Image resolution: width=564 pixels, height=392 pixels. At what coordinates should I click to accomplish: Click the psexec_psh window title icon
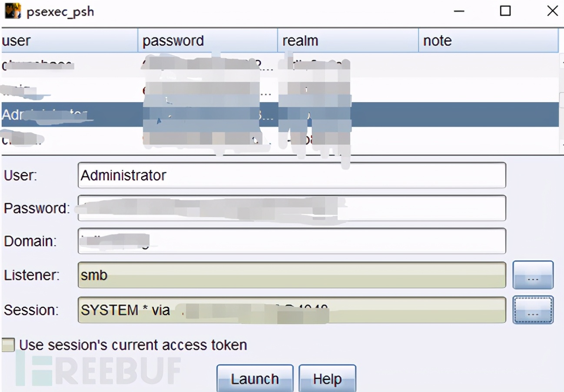(x=13, y=11)
